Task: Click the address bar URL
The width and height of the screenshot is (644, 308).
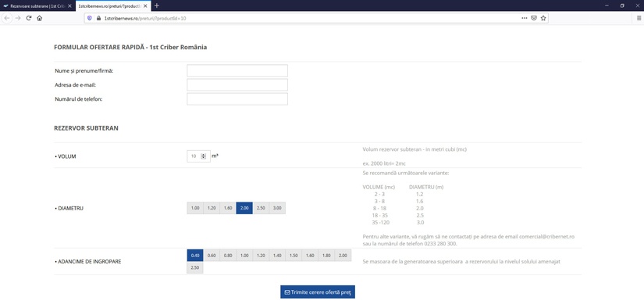Action: point(145,18)
